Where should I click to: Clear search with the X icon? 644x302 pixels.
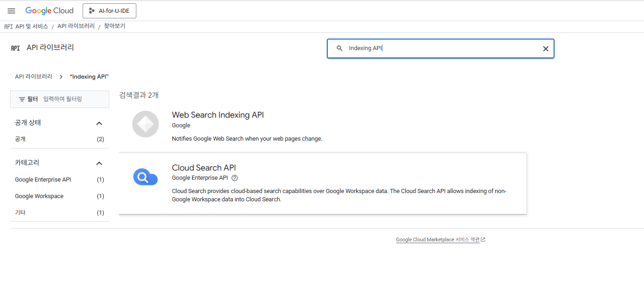click(x=545, y=49)
